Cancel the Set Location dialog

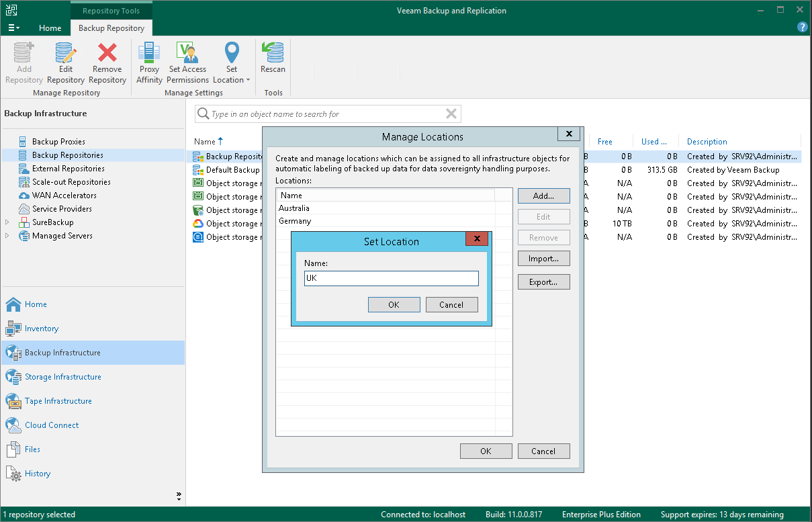click(451, 305)
